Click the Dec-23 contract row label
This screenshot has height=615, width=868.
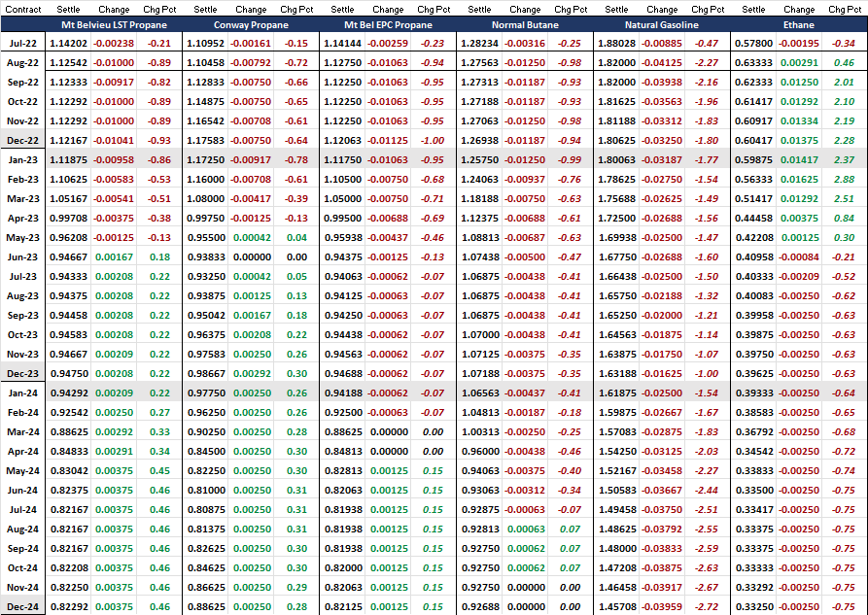click(22, 374)
